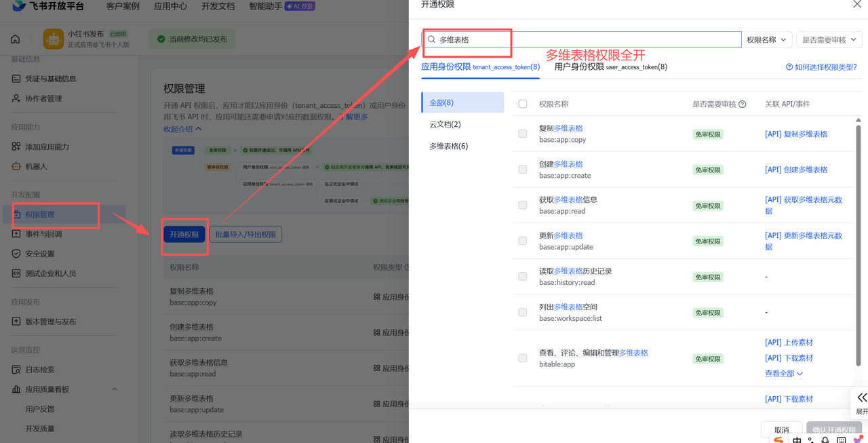This screenshot has width=868, height=443.
Task: Open the [API] 复制多维表格 link
Action: (796, 134)
